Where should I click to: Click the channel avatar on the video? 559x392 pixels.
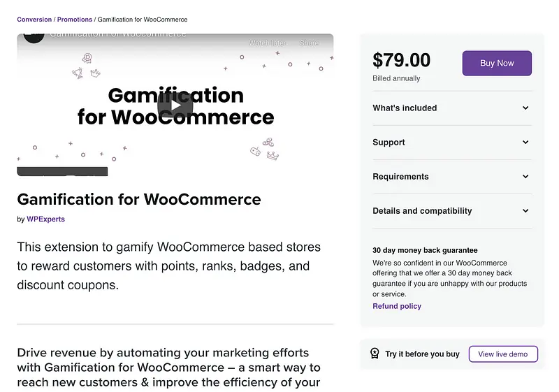click(33, 36)
